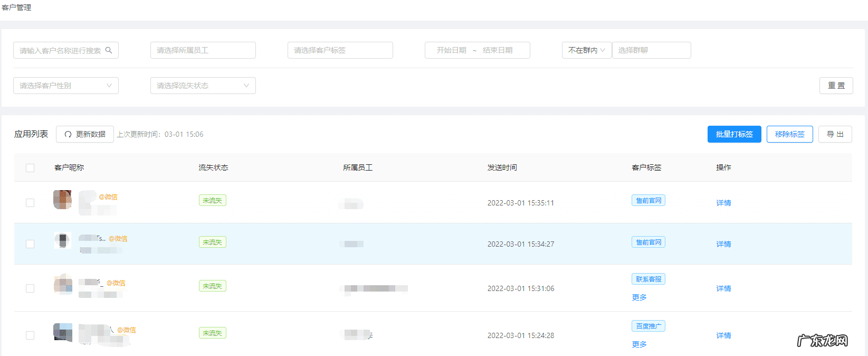Open the 请选择客户性别 gender dropdown
Viewport: 868px width, 356px height.
click(66, 86)
